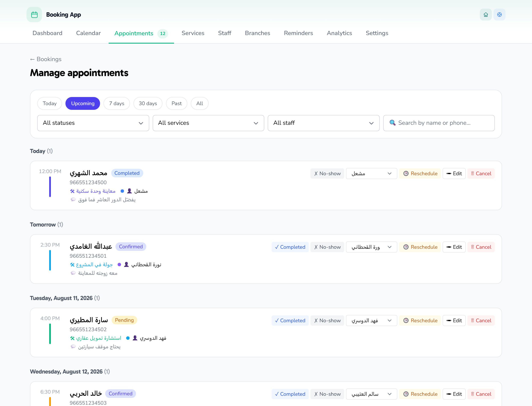Click the trash icon on 6:30 PM Cancel

pyautogui.click(x=473, y=394)
